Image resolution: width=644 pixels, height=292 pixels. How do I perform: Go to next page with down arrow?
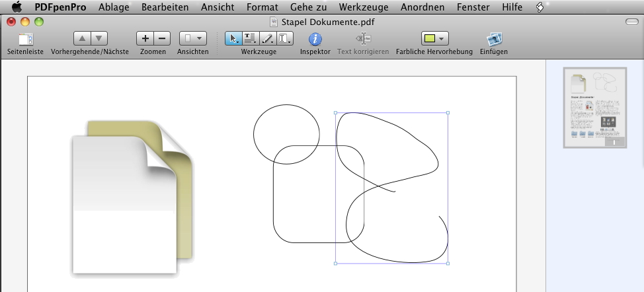(99, 39)
